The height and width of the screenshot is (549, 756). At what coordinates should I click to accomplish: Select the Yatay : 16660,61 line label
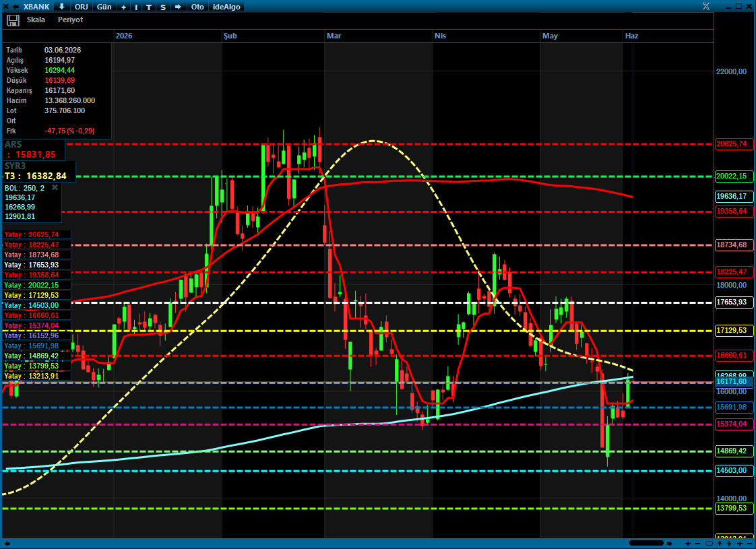tap(37, 316)
